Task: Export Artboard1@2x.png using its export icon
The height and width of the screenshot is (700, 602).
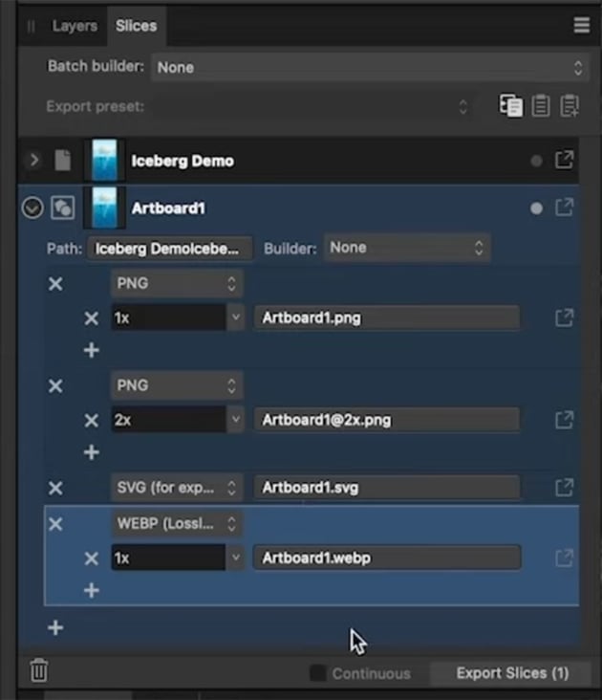Action: point(564,420)
